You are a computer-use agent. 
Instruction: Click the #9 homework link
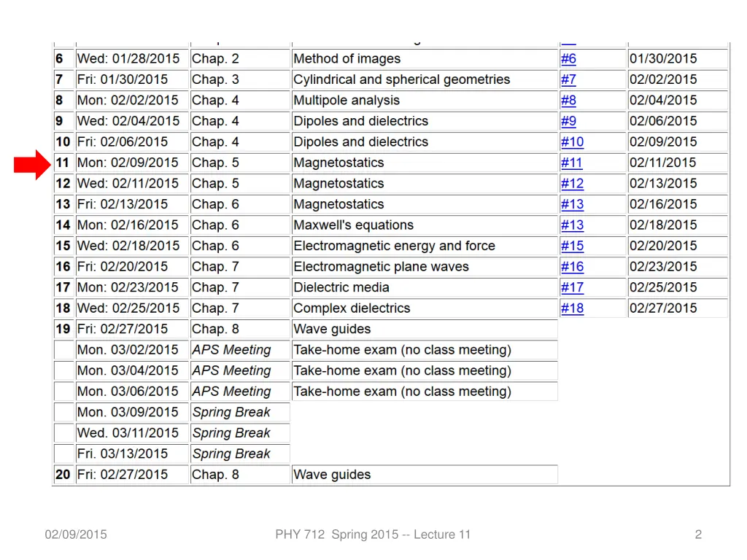tap(568, 122)
